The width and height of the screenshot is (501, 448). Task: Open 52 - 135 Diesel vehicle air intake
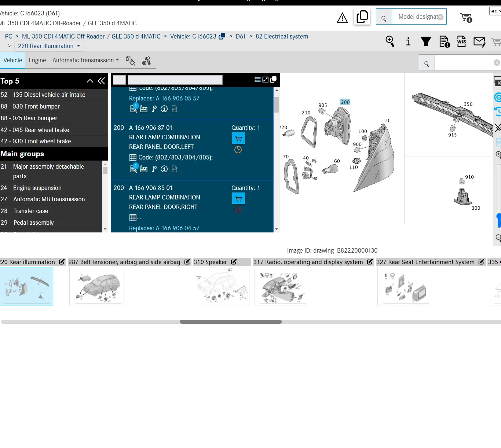click(54, 95)
